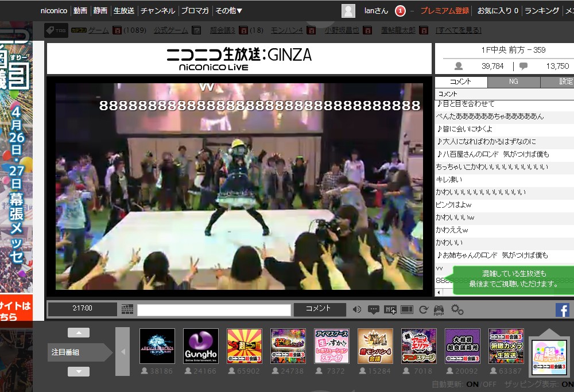Open the gamepad APP icon
574x392 pixels.
click(x=439, y=310)
